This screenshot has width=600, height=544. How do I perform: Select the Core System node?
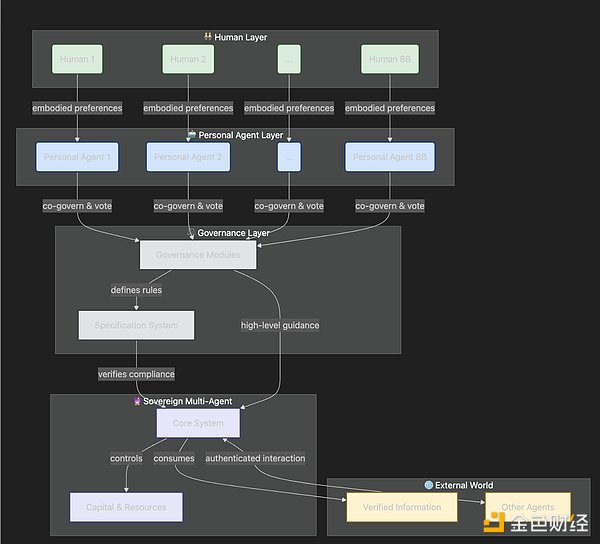[198, 423]
